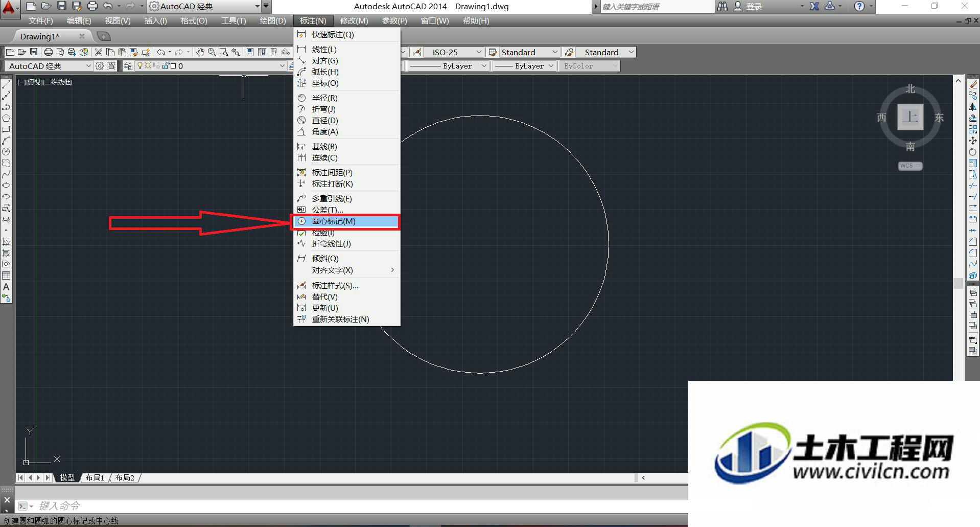Click the layer 0 color square swatch

(173, 66)
